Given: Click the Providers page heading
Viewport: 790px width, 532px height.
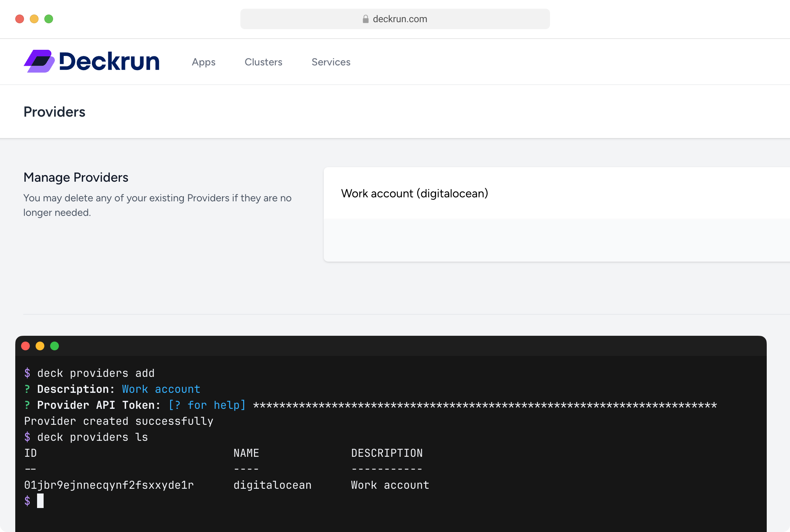Looking at the screenshot, I should click(55, 112).
